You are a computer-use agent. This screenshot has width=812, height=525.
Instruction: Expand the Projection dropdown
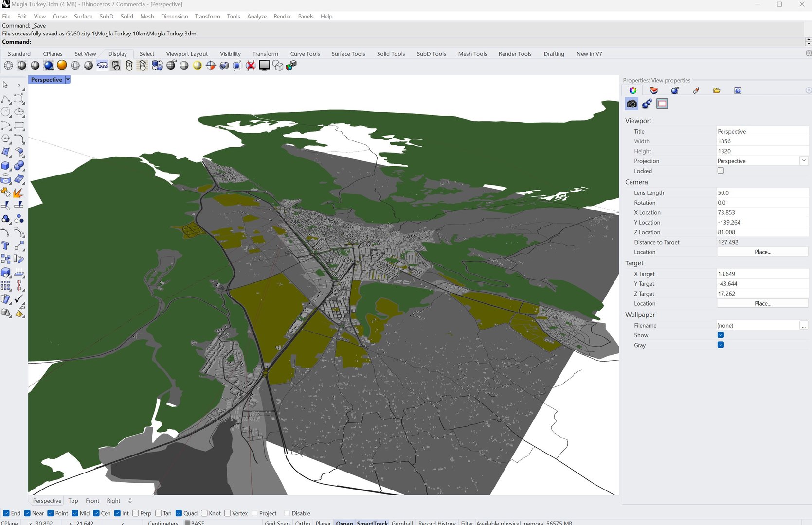click(x=804, y=161)
